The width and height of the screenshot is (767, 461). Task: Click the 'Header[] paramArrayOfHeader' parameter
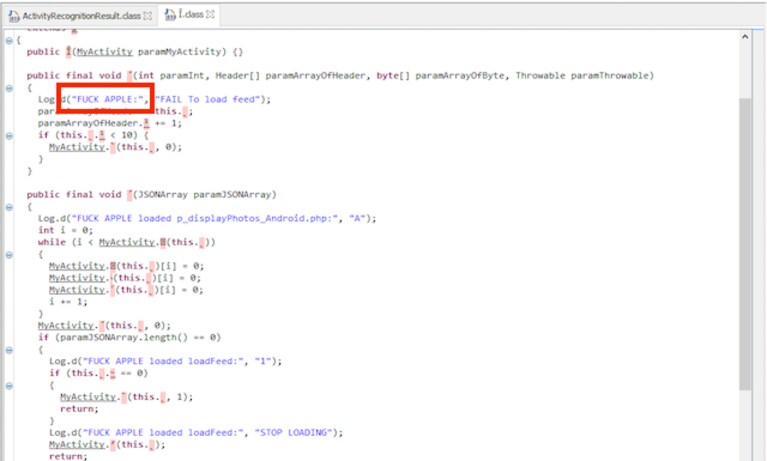click(x=293, y=76)
